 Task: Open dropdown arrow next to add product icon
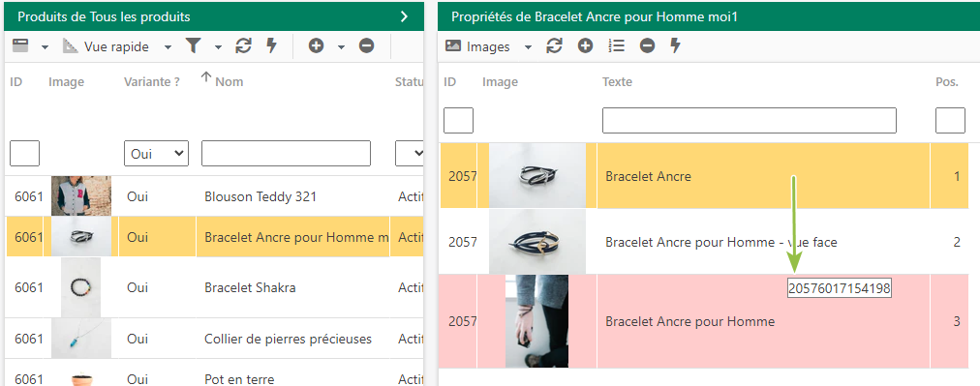(x=341, y=46)
